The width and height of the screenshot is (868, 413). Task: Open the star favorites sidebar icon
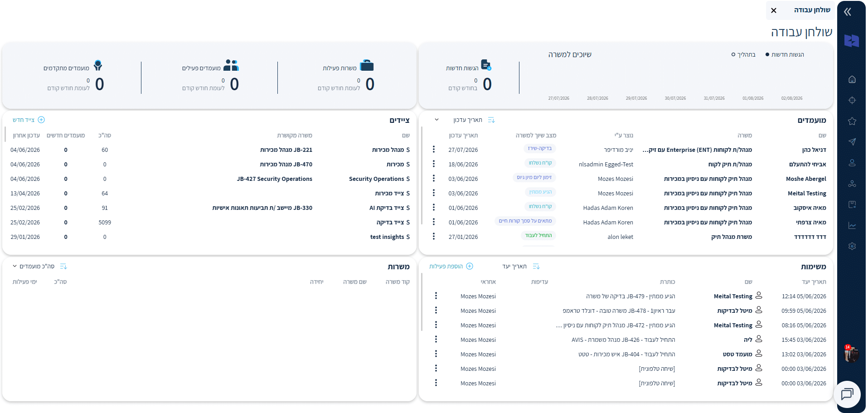click(x=852, y=121)
